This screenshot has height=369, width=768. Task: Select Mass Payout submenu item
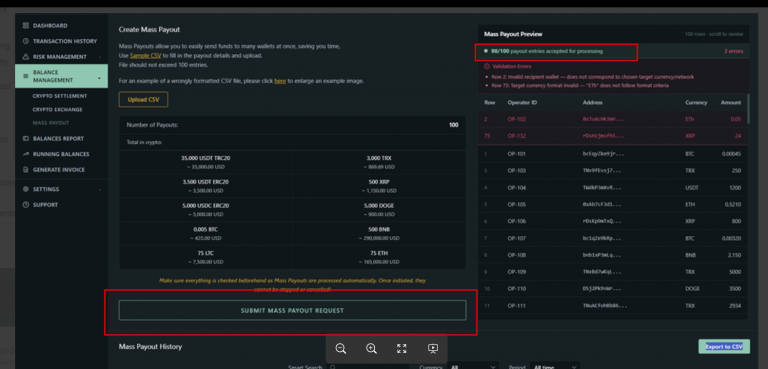[50, 123]
